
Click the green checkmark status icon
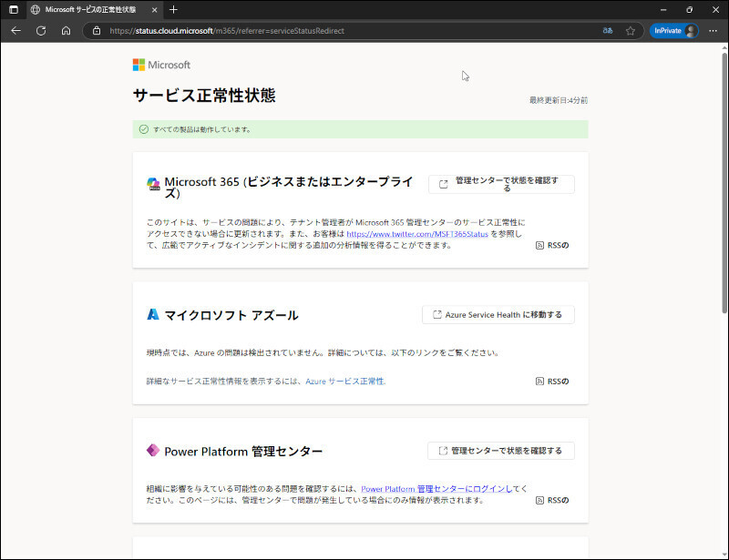(x=144, y=129)
